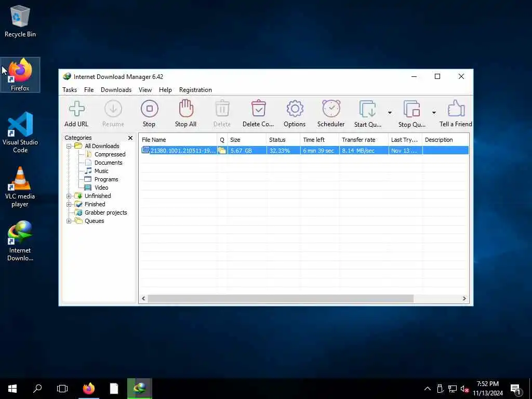
Task: Select Music category
Action: coord(101,171)
